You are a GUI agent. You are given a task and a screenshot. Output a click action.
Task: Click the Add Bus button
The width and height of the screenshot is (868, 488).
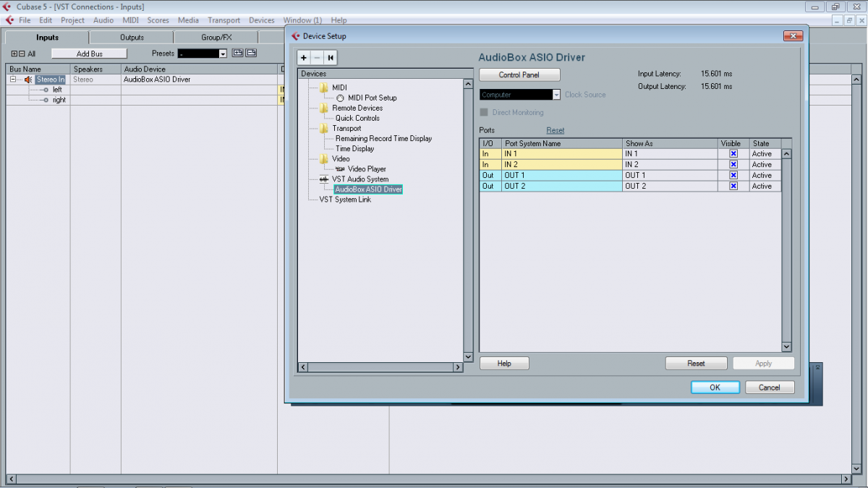point(89,53)
